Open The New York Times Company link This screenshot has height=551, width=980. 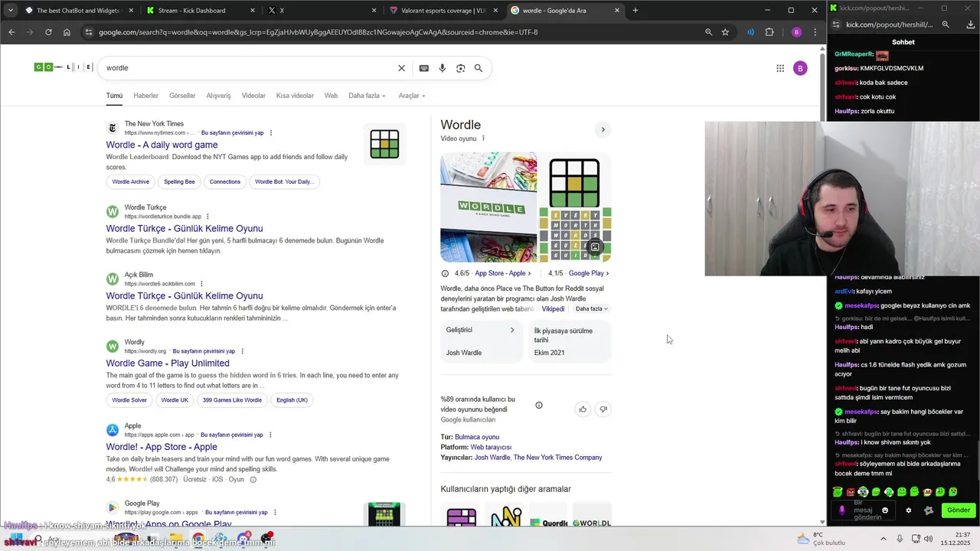pos(557,458)
